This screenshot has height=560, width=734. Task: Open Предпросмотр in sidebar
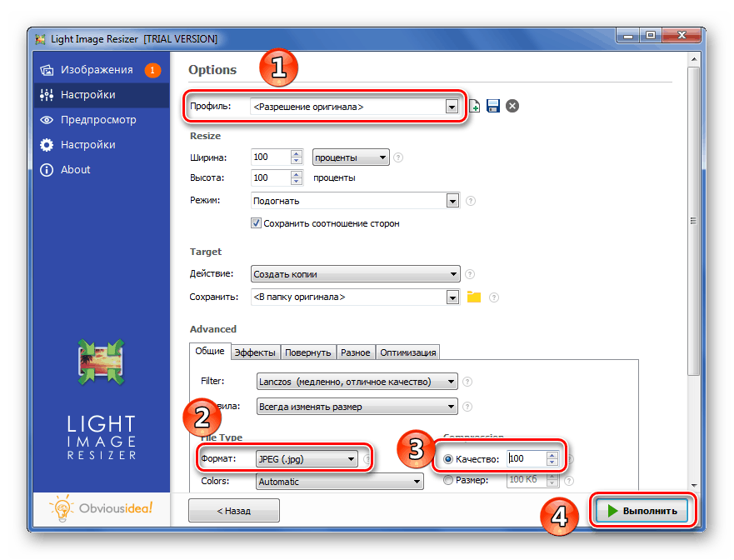tap(101, 120)
